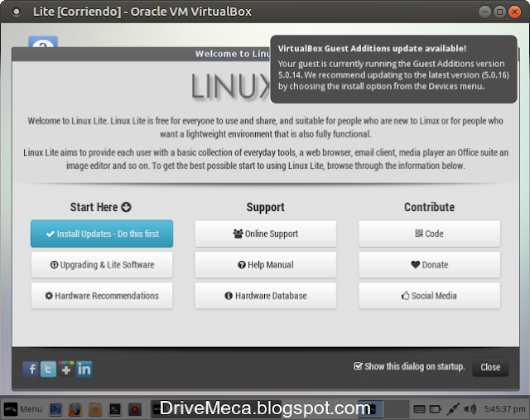Open Upgrading & Lite Software
This screenshot has height=420, width=530.
[x=102, y=265]
